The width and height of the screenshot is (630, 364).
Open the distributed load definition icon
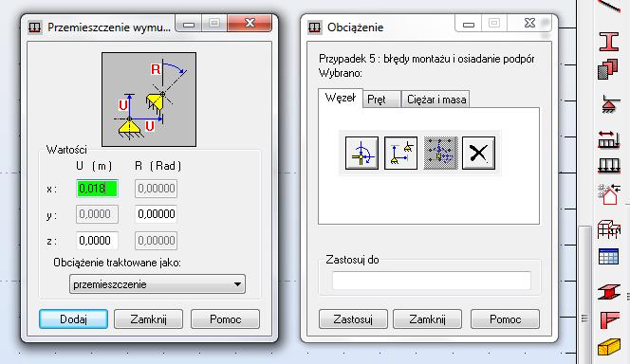(x=609, y=166)
